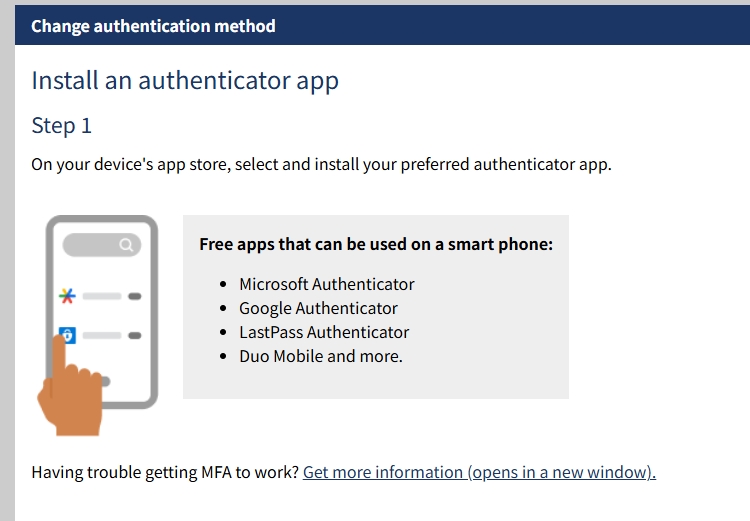Open the 'Get more information' link
The height and width of the screenshot is (521, 750).
point(479,472)
